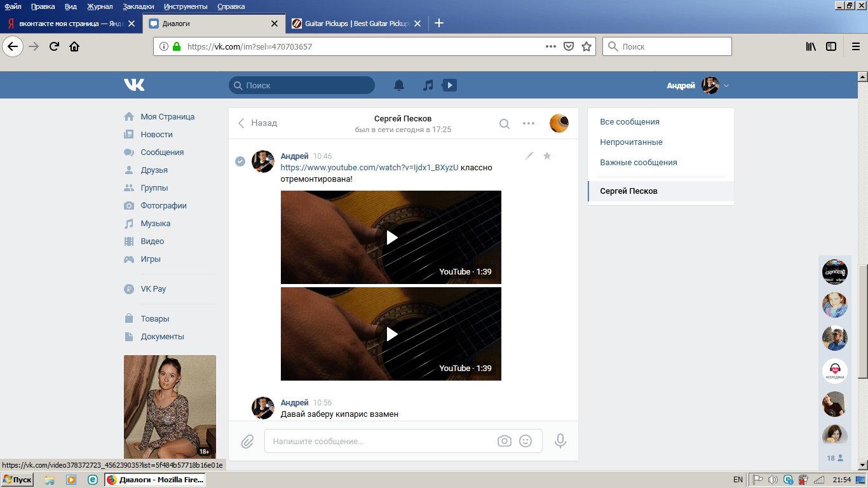Search within the Сергей Песков conversation
Image resolution: width=868 pixels, height=488 pixels.
tap(504, 124)
